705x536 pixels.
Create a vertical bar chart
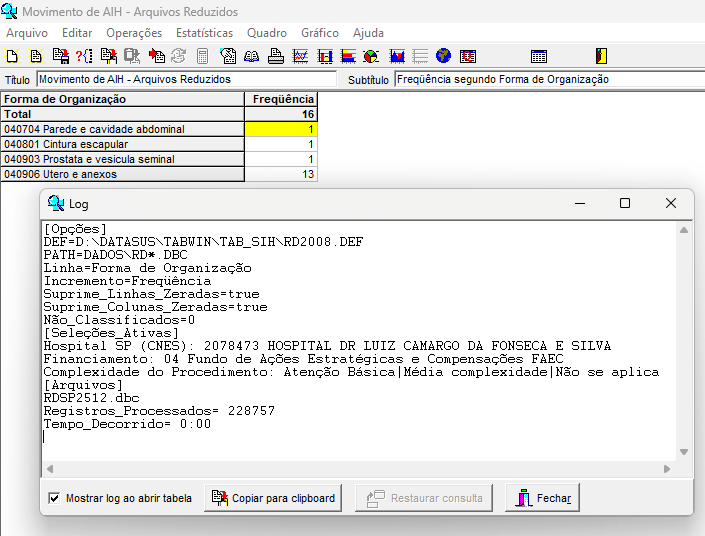coord(325,56)
